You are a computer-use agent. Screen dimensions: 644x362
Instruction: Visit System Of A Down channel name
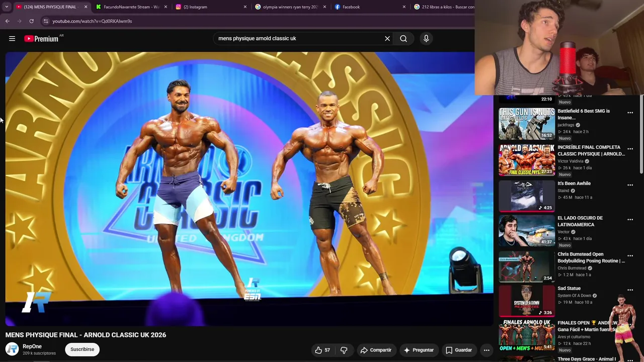tap(574, 296)
